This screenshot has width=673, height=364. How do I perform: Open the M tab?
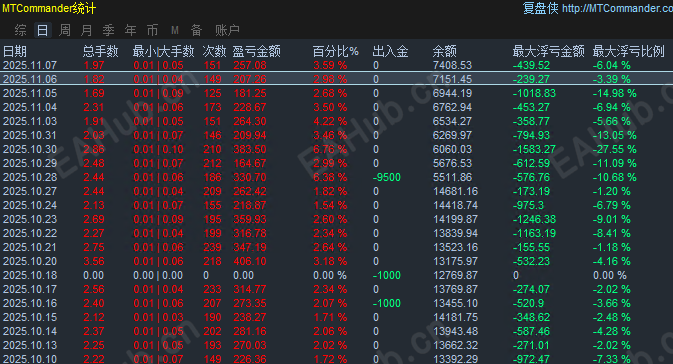pos(175,30)
